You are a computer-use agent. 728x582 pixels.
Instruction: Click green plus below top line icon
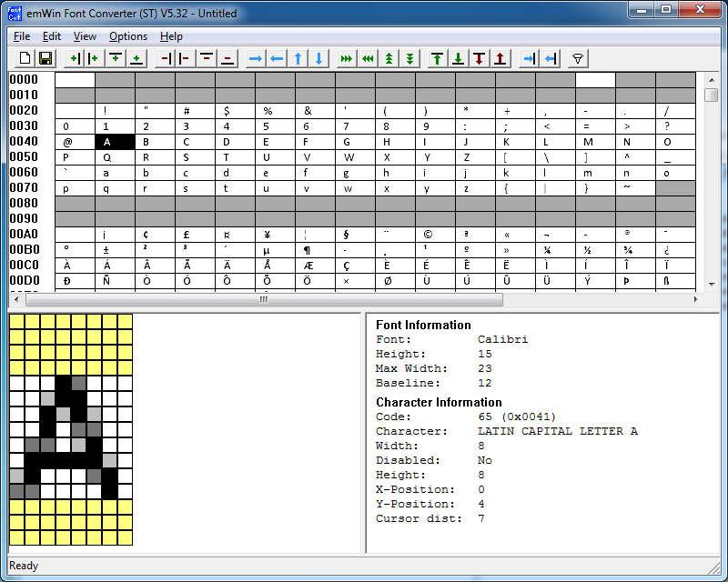tap(116, 58)
